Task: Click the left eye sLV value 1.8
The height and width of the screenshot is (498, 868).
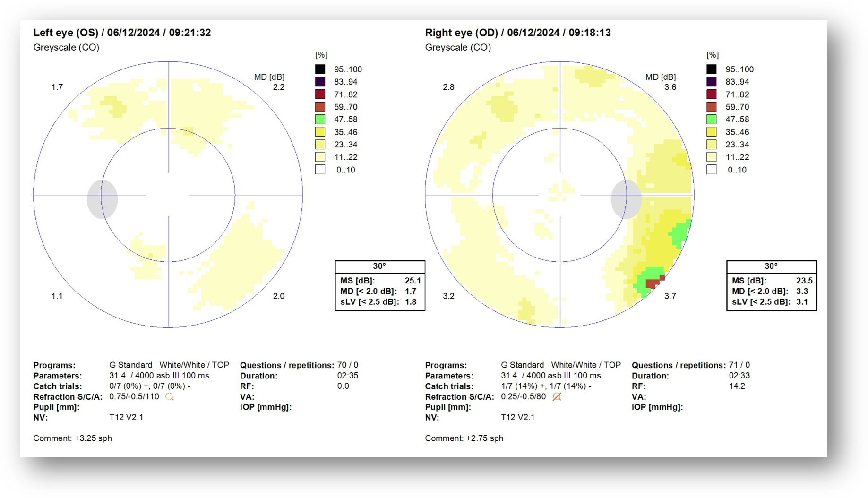Action: tap(411, 302)
